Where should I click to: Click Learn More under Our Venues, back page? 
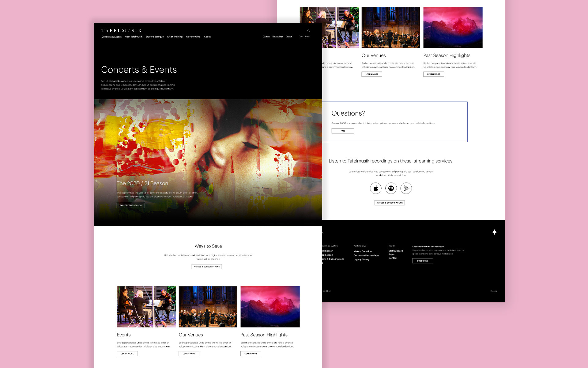click(x=372, y=74)
